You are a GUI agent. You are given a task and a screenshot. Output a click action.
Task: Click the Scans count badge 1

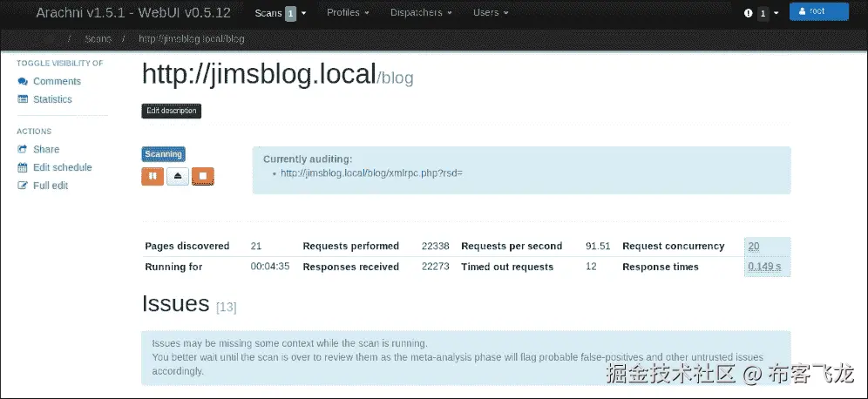tap(290, 13)
